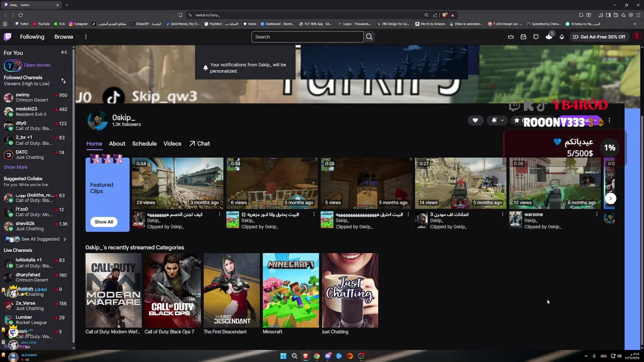Screen dimensions: 644x362
Task: Open sheviii2k suggested collab channel
Action: [36, 226]
